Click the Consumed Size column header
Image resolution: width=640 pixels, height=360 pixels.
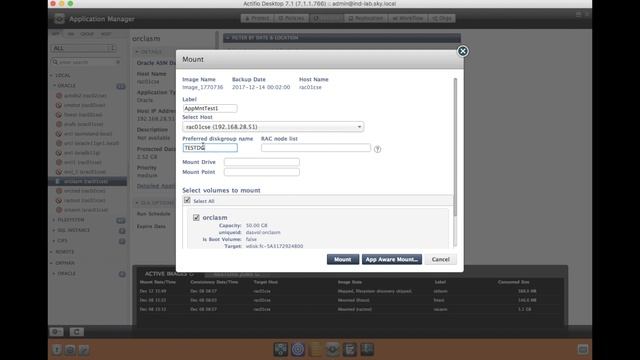[513, 282]
